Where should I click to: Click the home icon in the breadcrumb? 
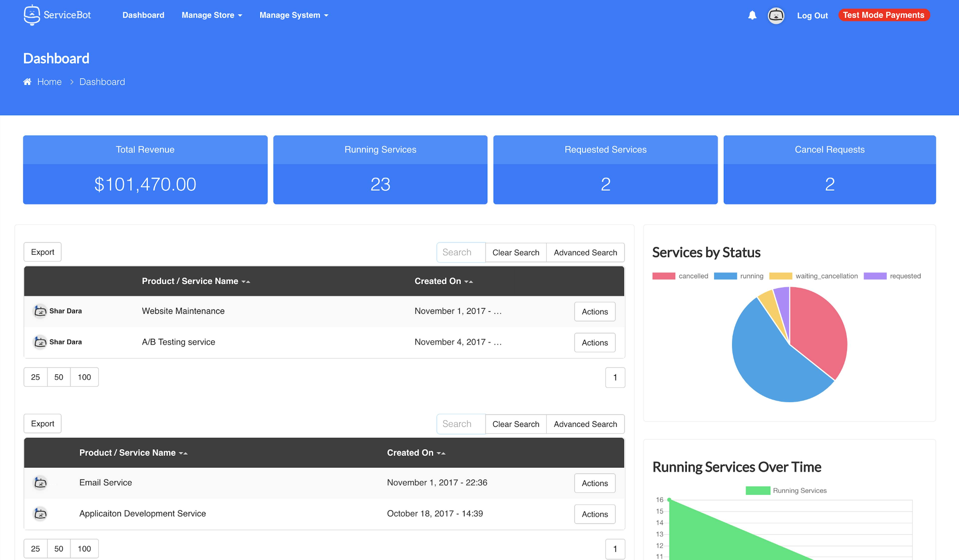(27, 81)
